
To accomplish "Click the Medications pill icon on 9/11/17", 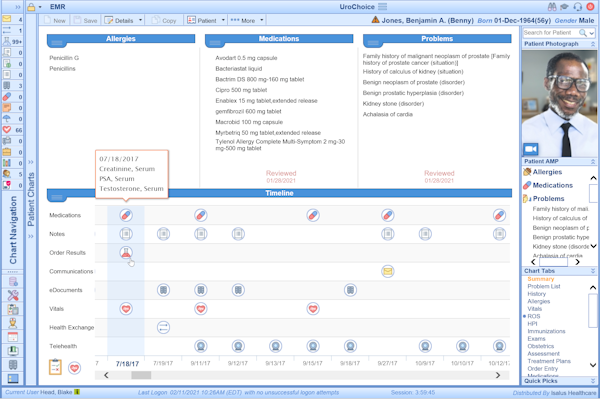I will 201,215.
